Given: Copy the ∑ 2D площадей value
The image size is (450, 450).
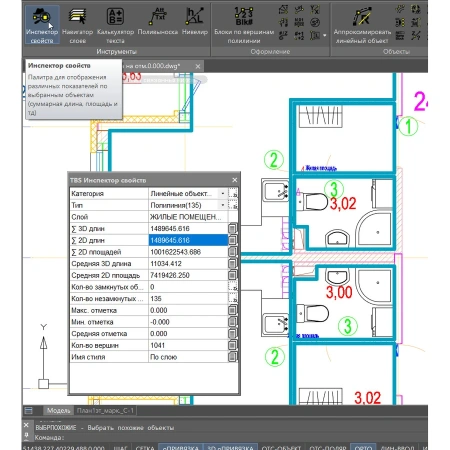Looking at the screenshot, I should tap(233, 252).
